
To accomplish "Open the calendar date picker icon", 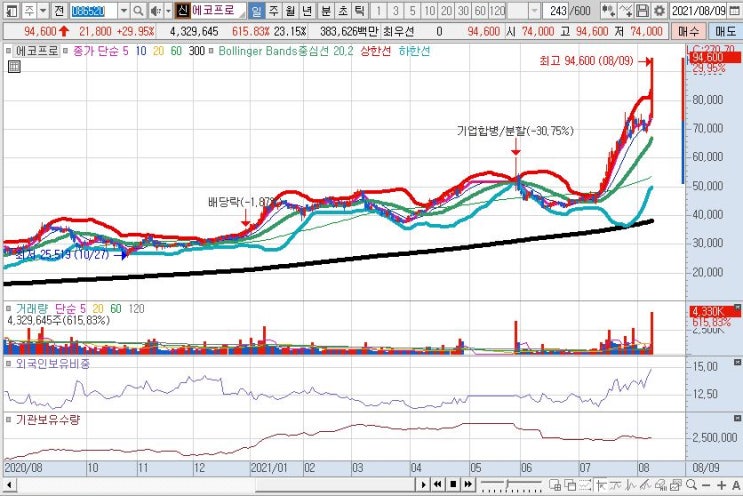I will (734, 10).
